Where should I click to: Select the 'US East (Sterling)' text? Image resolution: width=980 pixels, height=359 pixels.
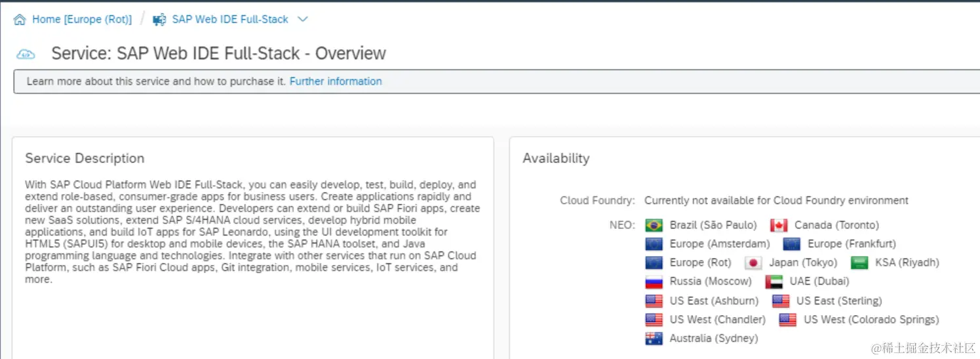click(x=839, y=301)
